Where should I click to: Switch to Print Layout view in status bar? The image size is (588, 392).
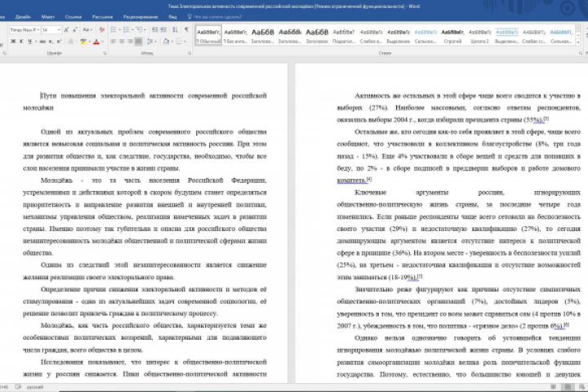(568, 387)
